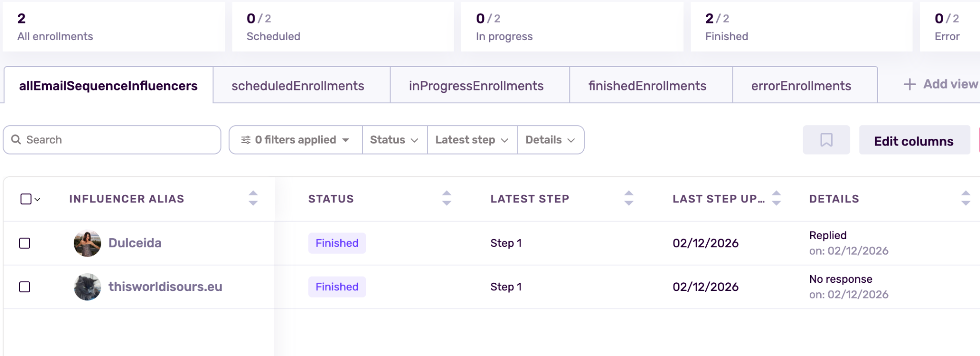980x356 pixels.
Task: Sort by Last Step Updated arrows
Action: tap(776, 198)
